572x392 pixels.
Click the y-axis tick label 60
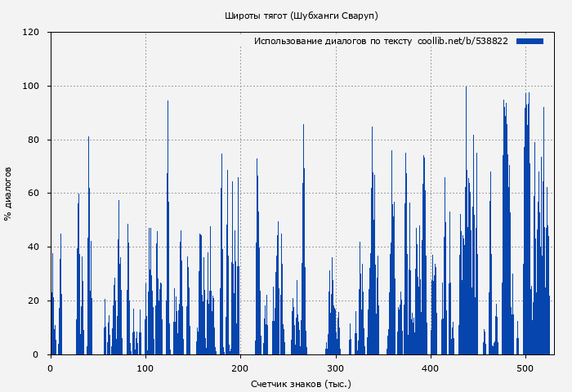(34, 194)
